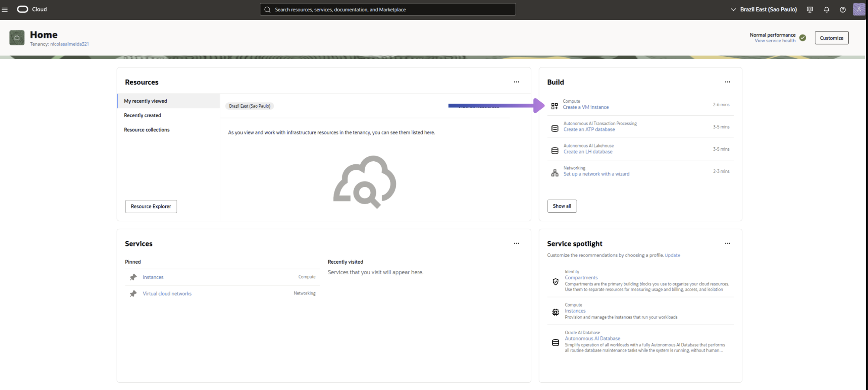Click inside the search resources field
The height and width of the screenshot is (390, 868).
387,9
